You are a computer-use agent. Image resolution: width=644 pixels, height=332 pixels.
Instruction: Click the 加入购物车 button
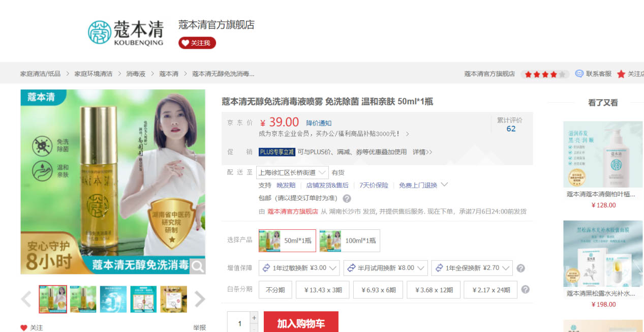(300, 323)
